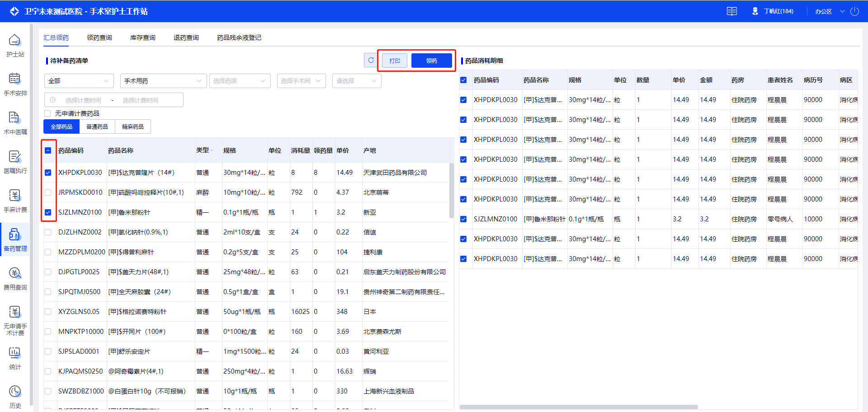Image resolution: width=868 pixels, height=412 pixels.
Task: Click the 药品编码 column header in 待补备药清单
Action: pos(71,150)
